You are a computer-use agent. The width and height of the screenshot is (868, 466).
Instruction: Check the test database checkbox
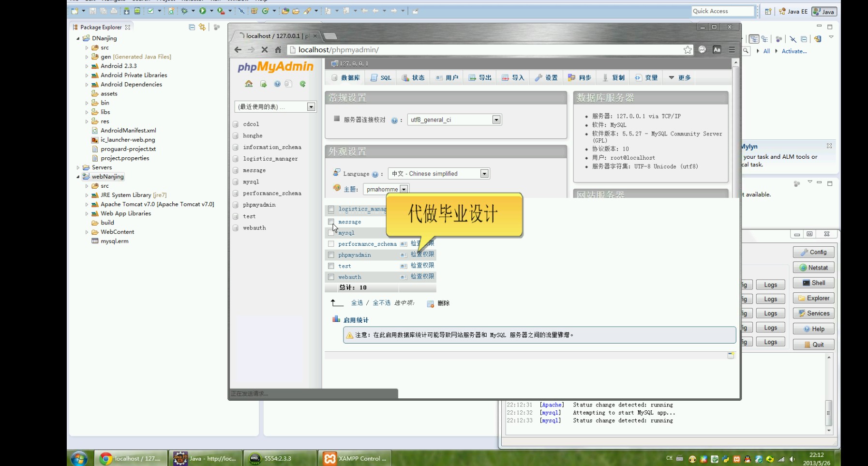[x=331, y=266]
